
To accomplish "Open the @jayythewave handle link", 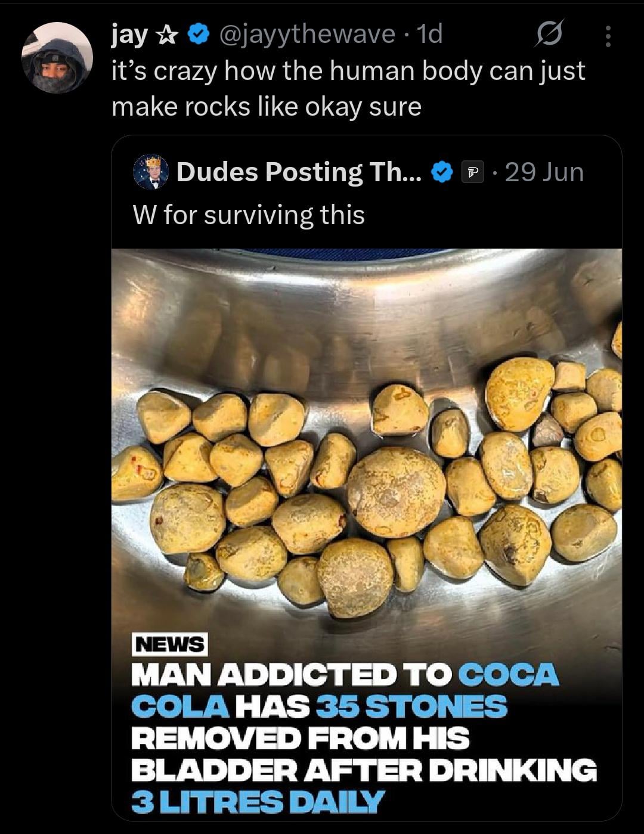I will [x=307, y=35].
